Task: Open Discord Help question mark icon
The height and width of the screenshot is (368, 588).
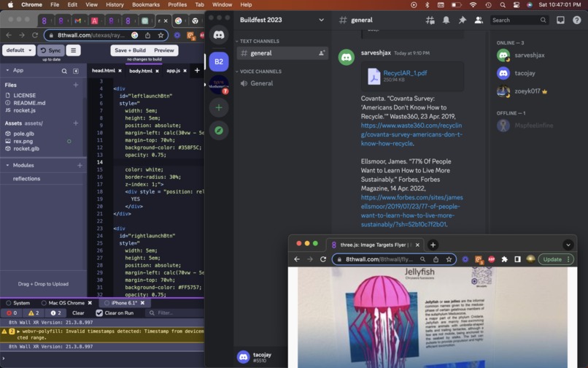Action: coord(577,20)
